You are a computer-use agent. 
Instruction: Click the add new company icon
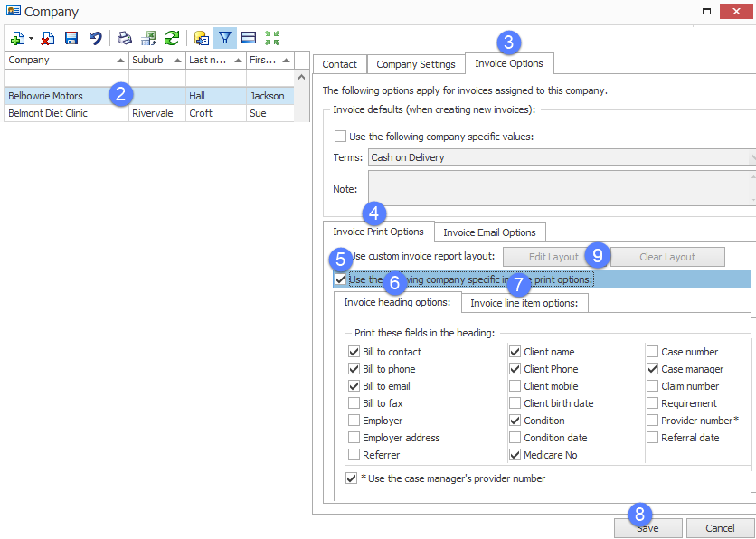click(x=16, y=38)
